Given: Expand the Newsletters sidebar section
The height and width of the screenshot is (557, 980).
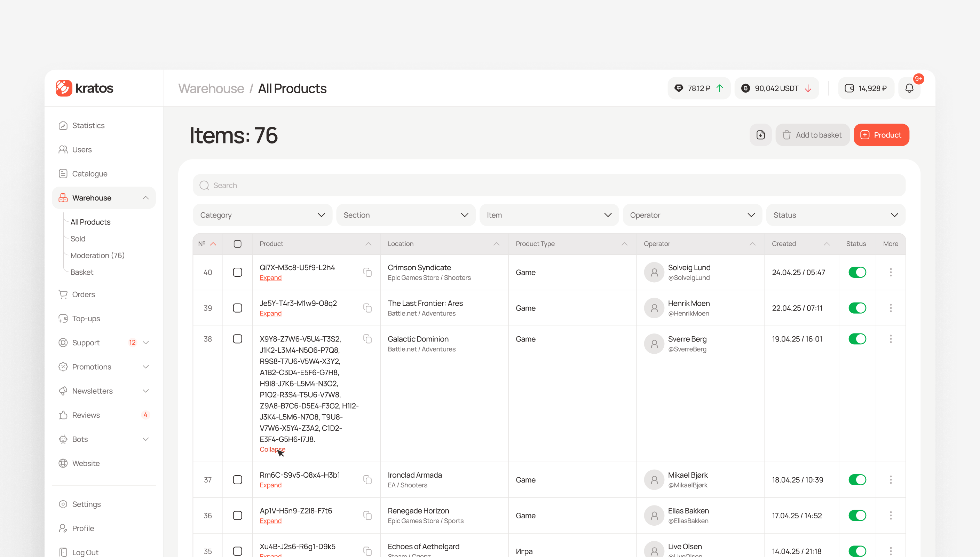Looking at the screenshot, I should (x=145, y=391).
